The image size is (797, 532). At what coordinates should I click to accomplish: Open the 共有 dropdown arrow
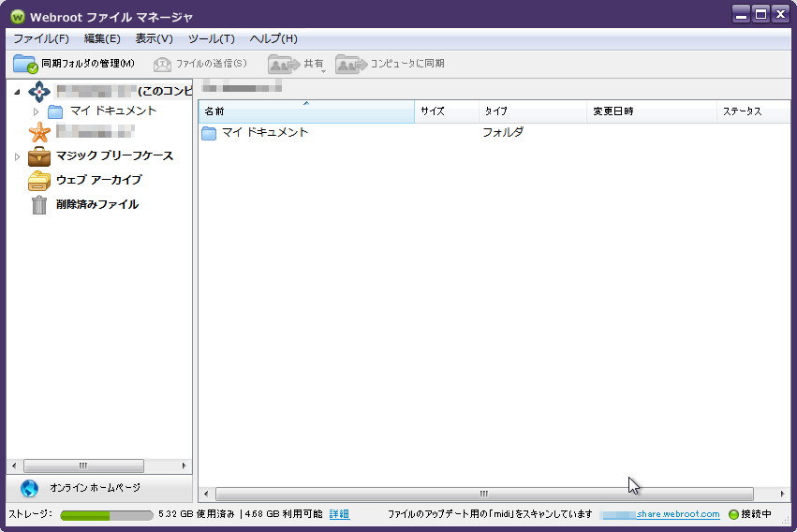click(323, 71)
